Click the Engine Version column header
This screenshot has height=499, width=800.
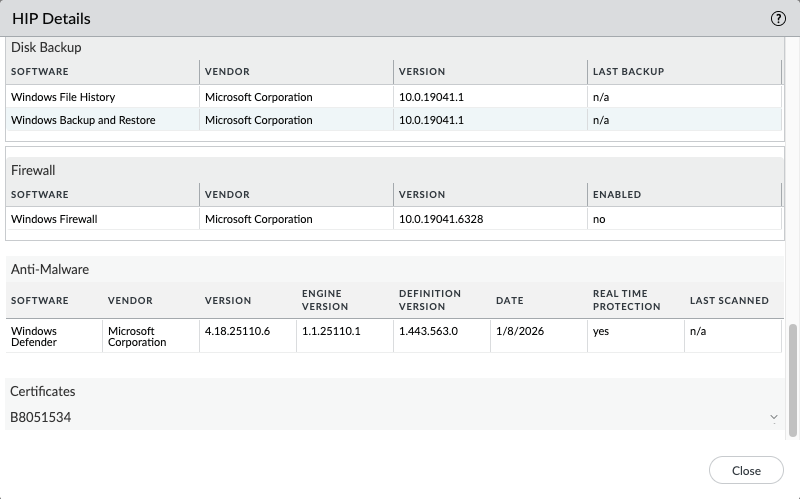pyautogui.click(x=323, y=300)
